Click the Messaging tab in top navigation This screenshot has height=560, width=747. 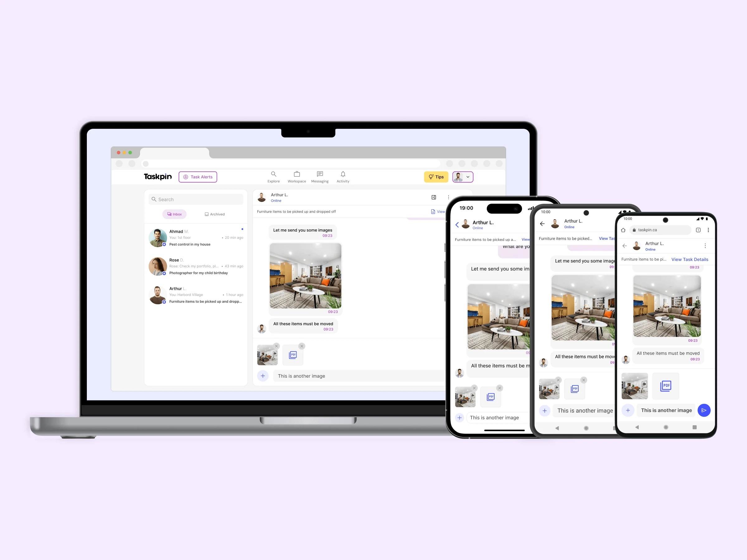pos(320,177)
